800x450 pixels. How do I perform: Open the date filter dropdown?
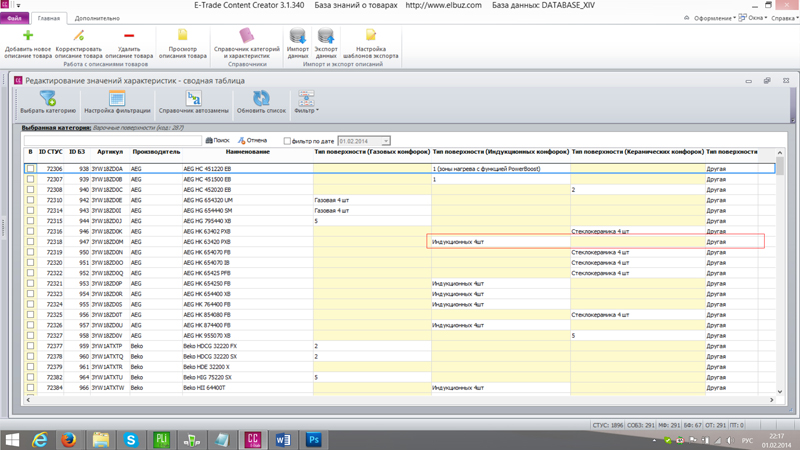386,141
